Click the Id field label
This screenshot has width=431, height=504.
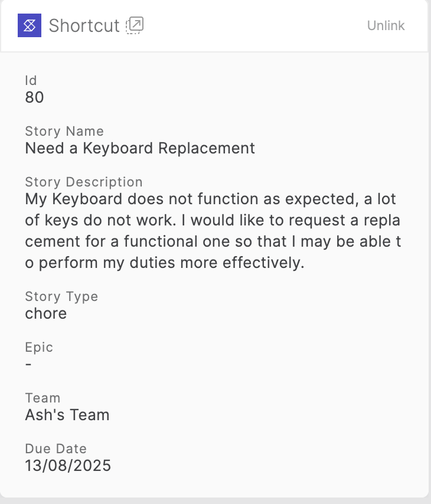[31, 81]
